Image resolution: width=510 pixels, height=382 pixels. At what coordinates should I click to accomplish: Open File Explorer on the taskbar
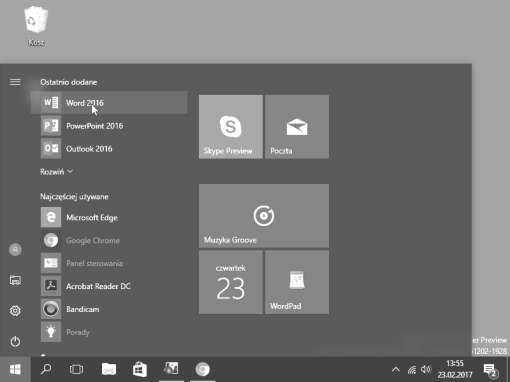click(x=109, y=369)
